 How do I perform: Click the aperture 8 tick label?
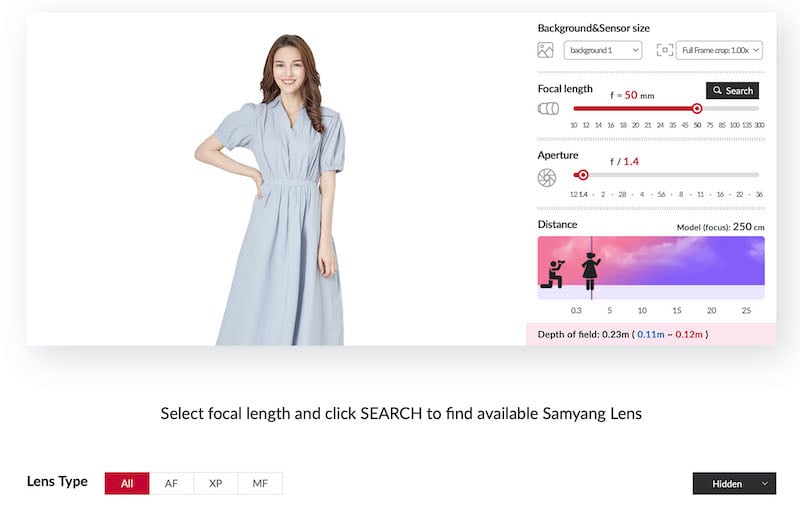681,194
